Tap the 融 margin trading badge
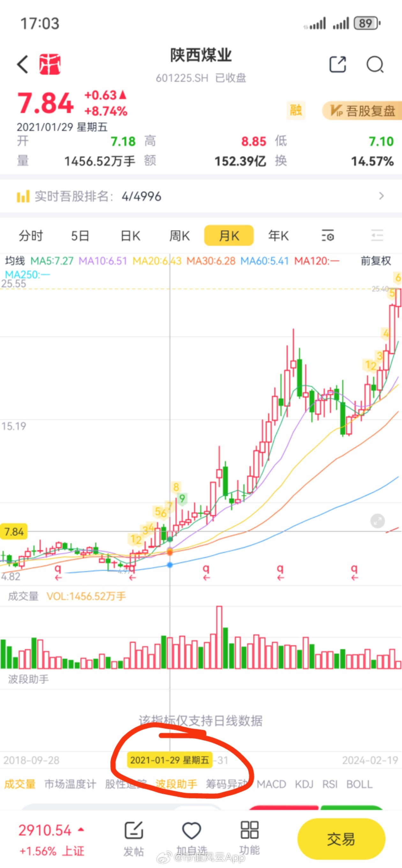This screenshot has width=402, height=868. coord(296,110)
